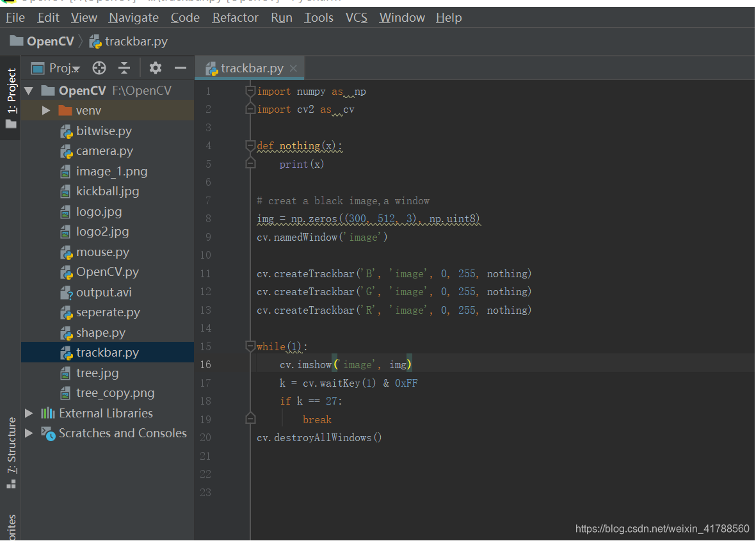This screenshot has height=541, width=756.
Task: Select tree_copy.png in project tree
Action: [115, 393]
